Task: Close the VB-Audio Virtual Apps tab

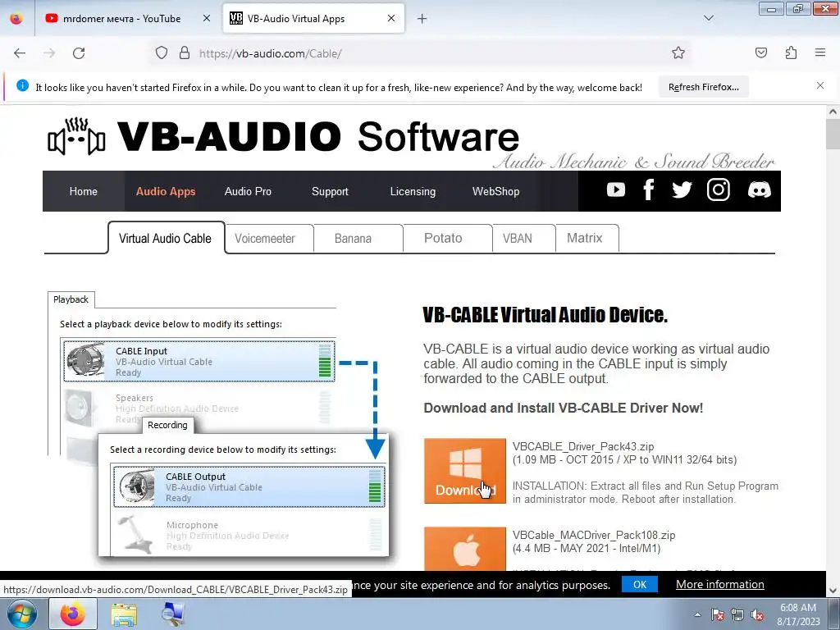Action: pos(391,18)
